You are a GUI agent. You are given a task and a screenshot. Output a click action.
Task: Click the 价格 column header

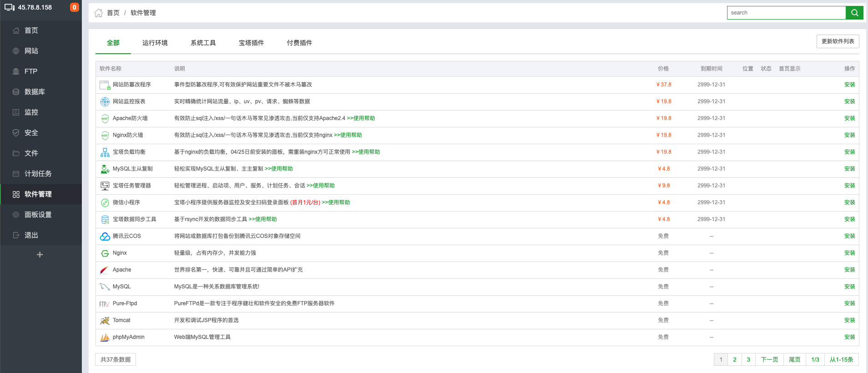pos(663,69)
